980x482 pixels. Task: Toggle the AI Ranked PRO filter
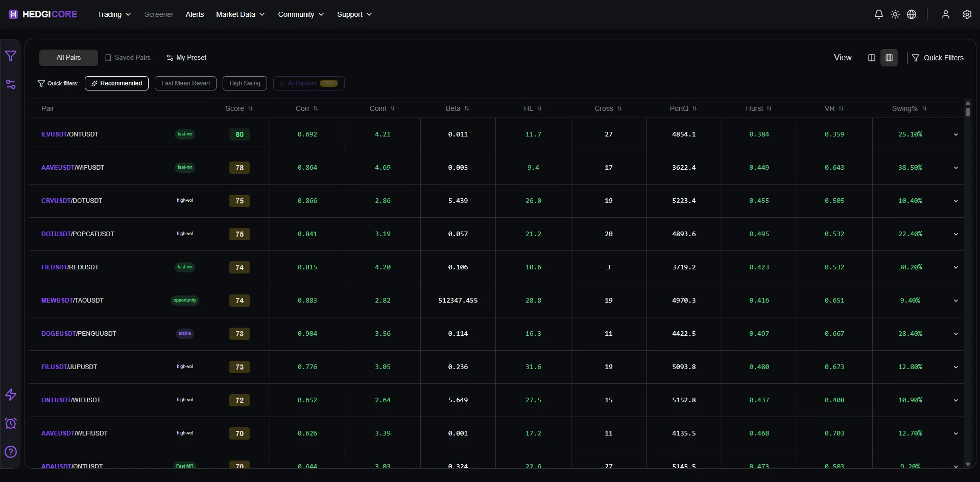coord(308,83)
